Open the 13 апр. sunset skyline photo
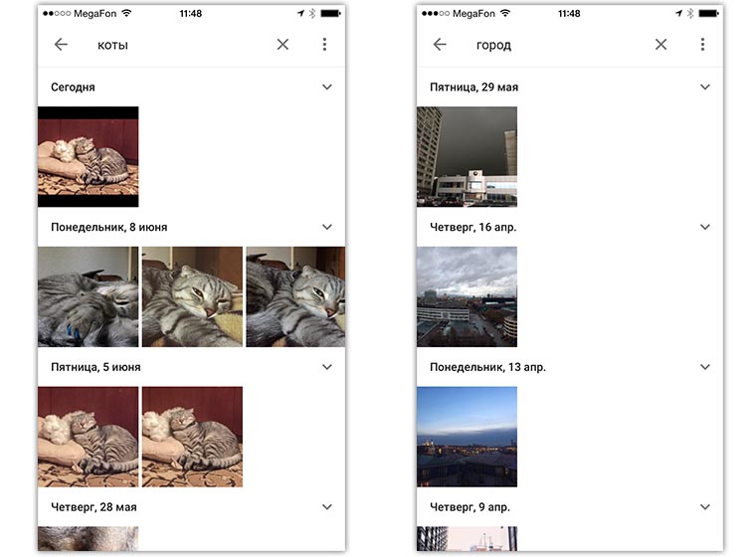 468,437
